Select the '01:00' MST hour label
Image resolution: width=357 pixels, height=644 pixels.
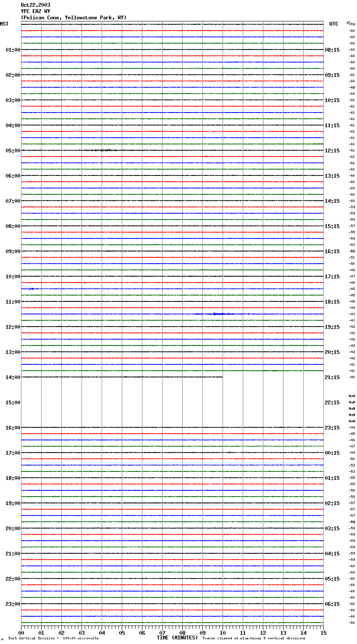(x=13, y=50)
